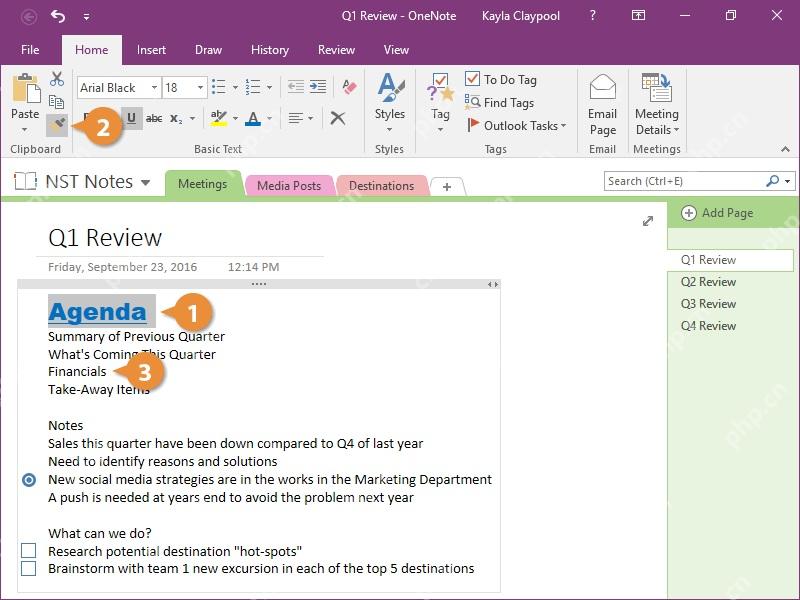Click in the Search (Ctrl+E) box

(x=684, y=181)
